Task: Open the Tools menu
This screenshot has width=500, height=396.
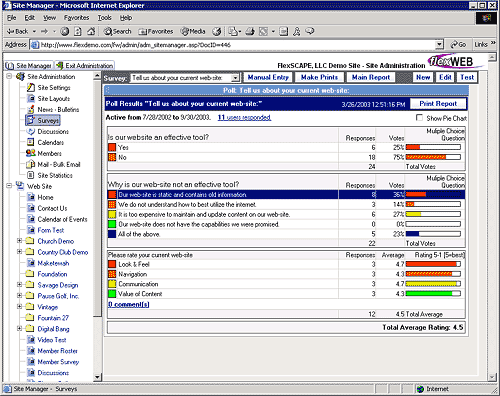Action: pos(105,18)
